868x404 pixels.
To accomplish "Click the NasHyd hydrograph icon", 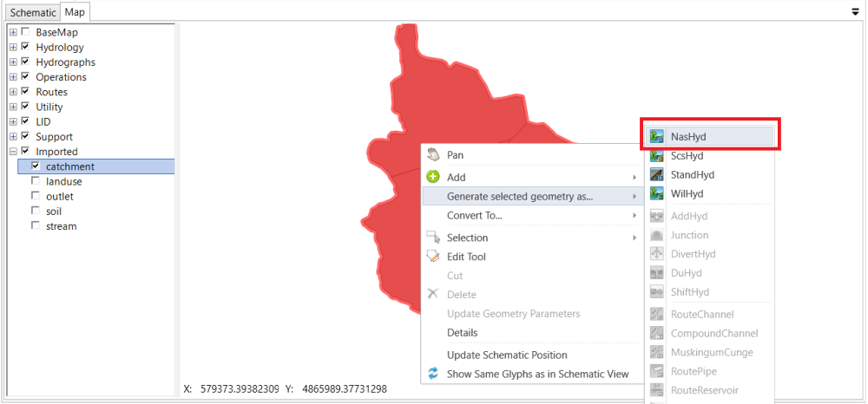I will click(x=657, y=137).
